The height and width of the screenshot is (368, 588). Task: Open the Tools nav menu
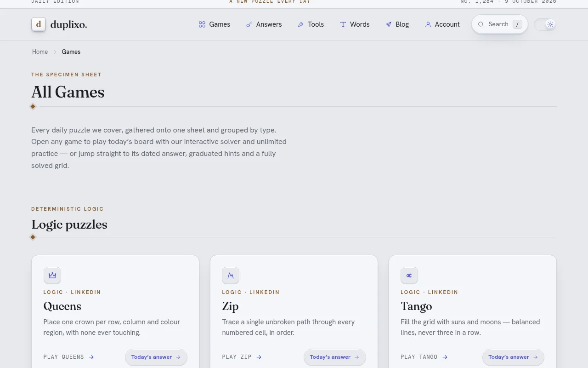(x=311, y=24)
